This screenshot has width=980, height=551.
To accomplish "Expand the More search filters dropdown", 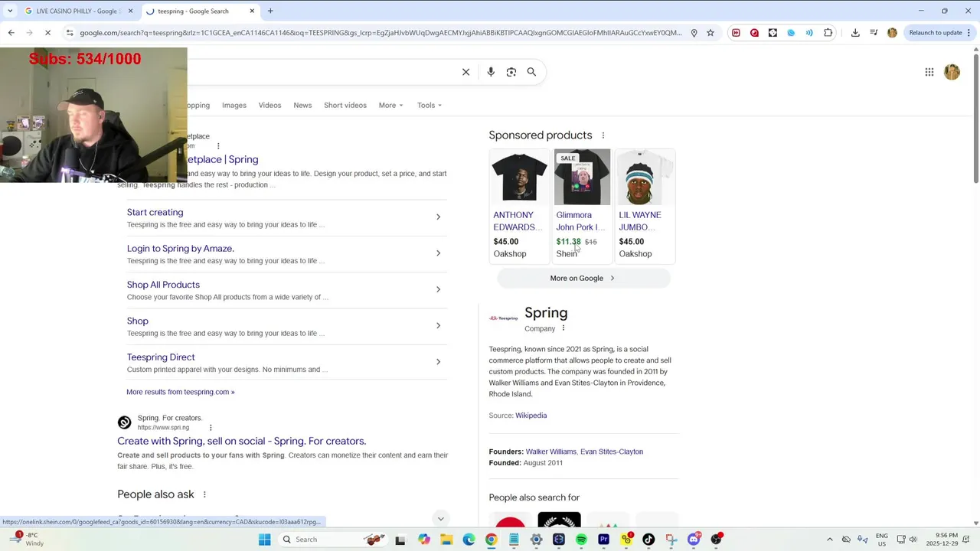I will tap(390, 105).
